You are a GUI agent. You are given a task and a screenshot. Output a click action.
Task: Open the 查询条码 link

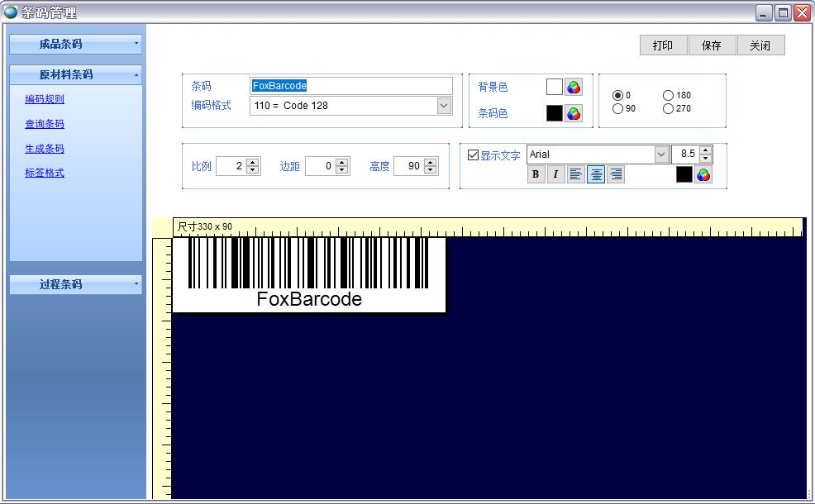tap(45, 124)
